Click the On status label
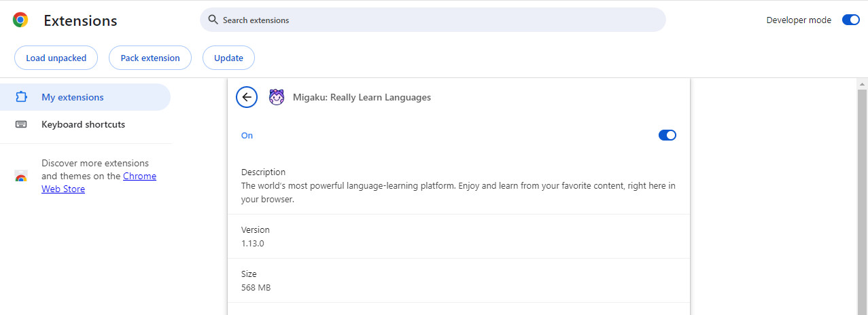 pos(247,135)
